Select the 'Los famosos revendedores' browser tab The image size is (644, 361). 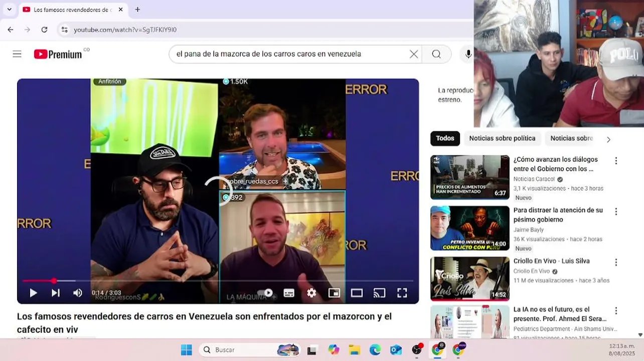[x=72, y=10]
